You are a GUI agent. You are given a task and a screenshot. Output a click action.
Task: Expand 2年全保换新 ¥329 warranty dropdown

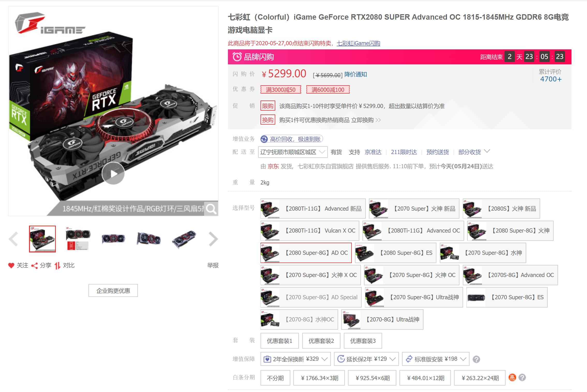(x=295, y=359)
